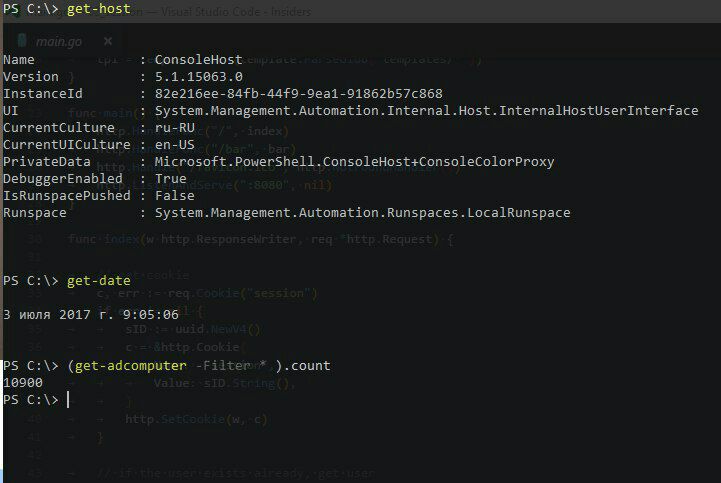721x483 pixels.
Task: Click the get-adcomputer command line
Action: point(199,366)
